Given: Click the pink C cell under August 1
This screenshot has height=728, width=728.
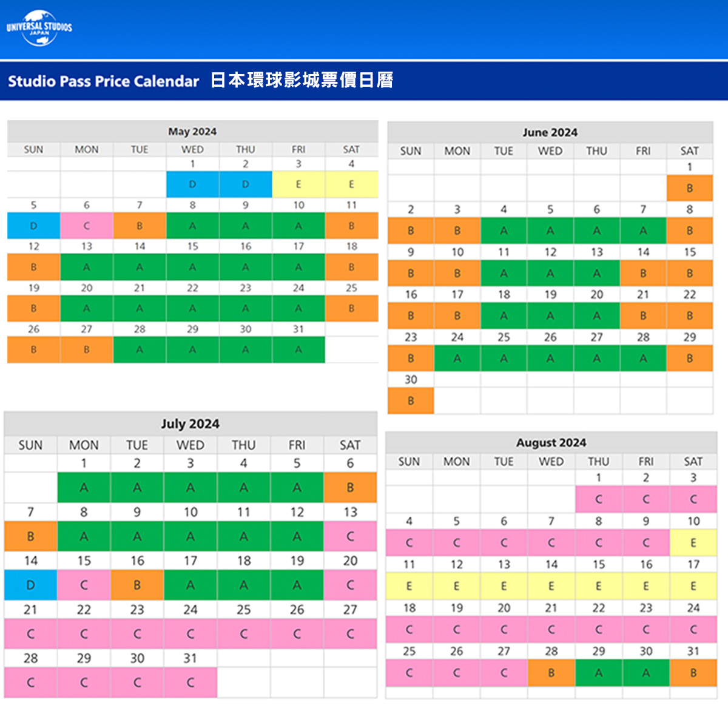Looking at the screenshot, I should [x=599, y=499].
